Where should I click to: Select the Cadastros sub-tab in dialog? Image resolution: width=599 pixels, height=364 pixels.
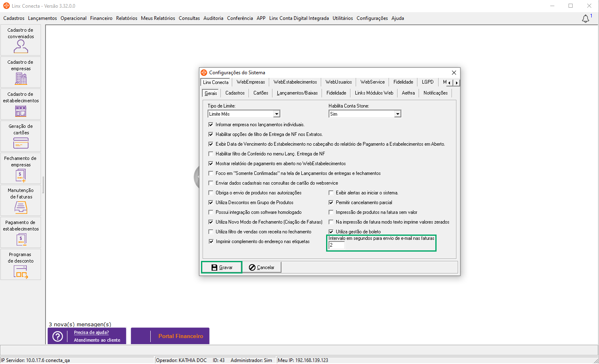pos(235,93)
